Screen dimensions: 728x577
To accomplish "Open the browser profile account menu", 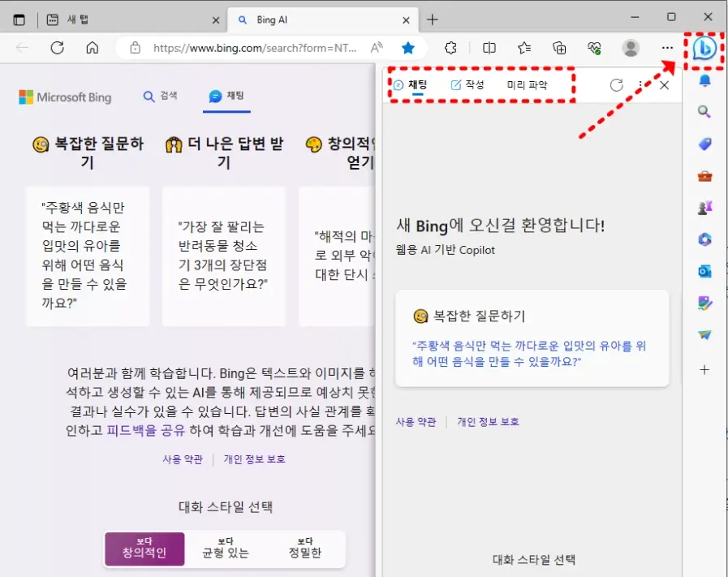I will click(631, 48).
